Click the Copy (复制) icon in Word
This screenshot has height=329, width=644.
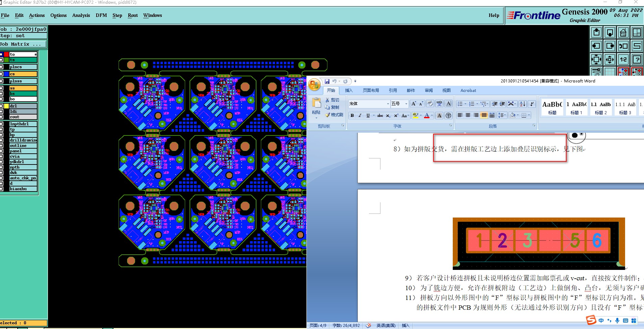[327, 107]
